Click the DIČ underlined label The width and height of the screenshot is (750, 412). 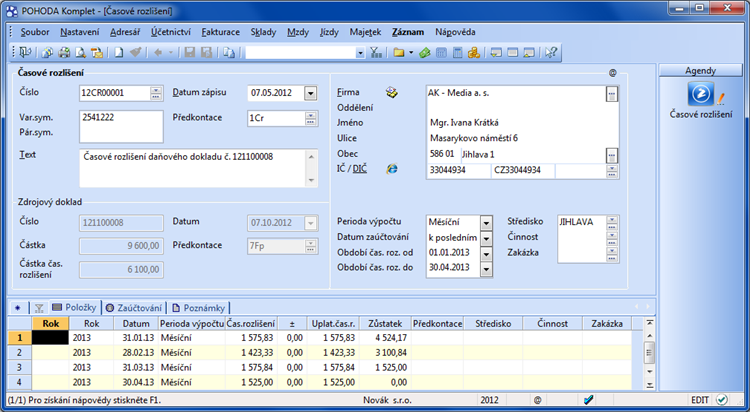point(359,168)
